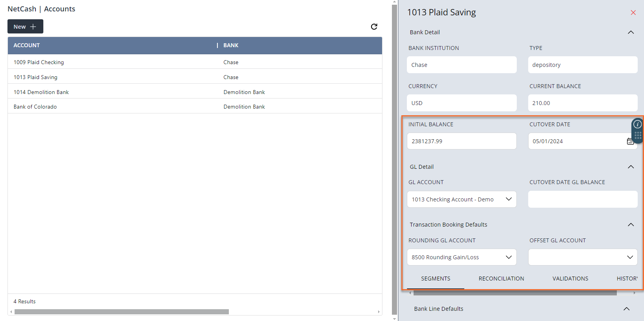Image resolution: width=644 pixels, height=321 pixels.
Task: Collapse the Bank Detail section
Action: [x=630, y=32]
